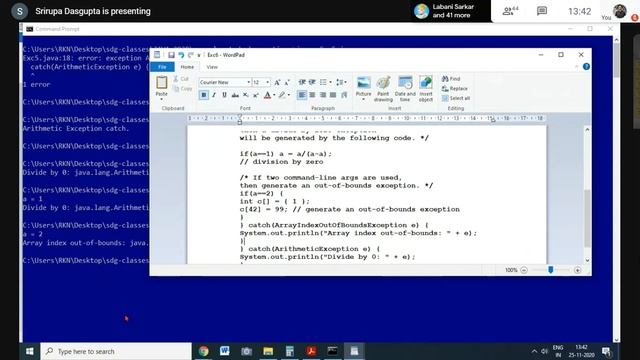Click the Decrease indent icon

(302, 82)
